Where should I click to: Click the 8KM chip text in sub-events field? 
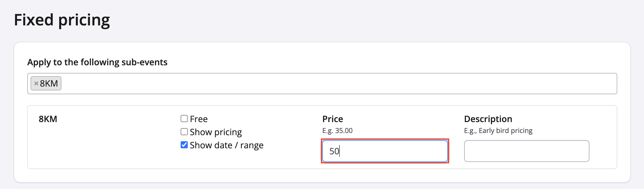point(49,84)
